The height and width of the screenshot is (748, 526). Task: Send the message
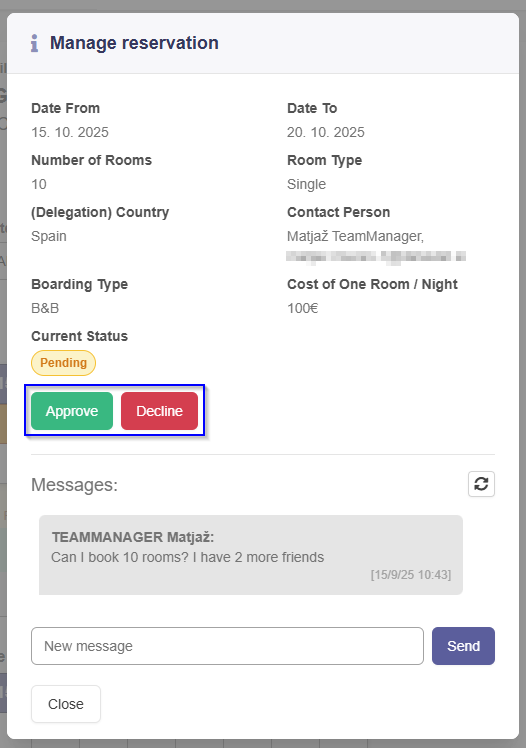pos(463,646)
